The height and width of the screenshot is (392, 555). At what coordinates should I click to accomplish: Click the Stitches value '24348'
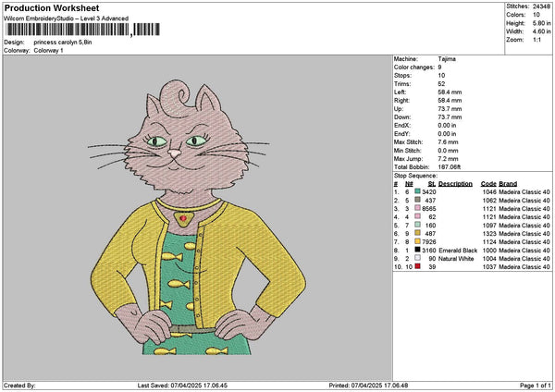point(541,6)
